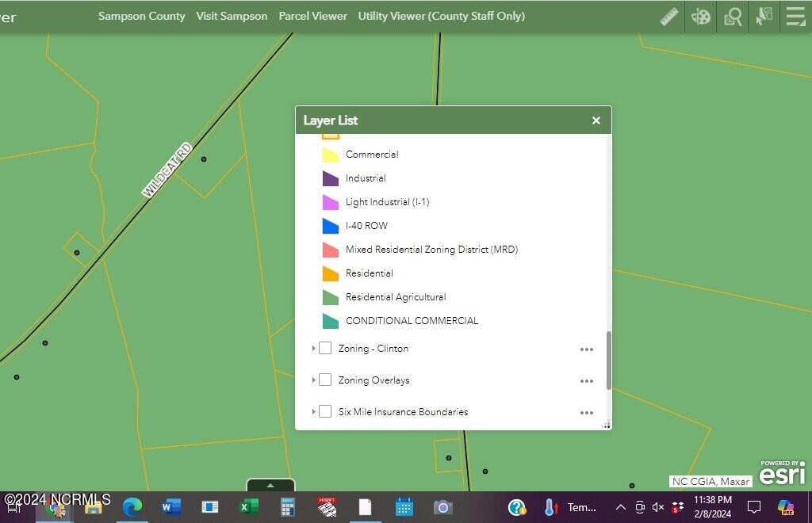Open Utility Viewer (County Staff Only)
The image size is (812, 523).
(x=441, y=16)
